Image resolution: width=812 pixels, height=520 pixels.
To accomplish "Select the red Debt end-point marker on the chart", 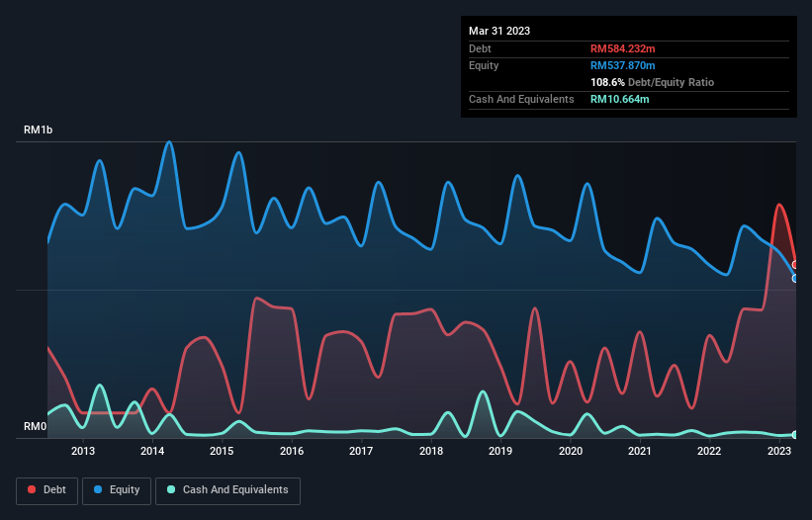I will (795, 265).
